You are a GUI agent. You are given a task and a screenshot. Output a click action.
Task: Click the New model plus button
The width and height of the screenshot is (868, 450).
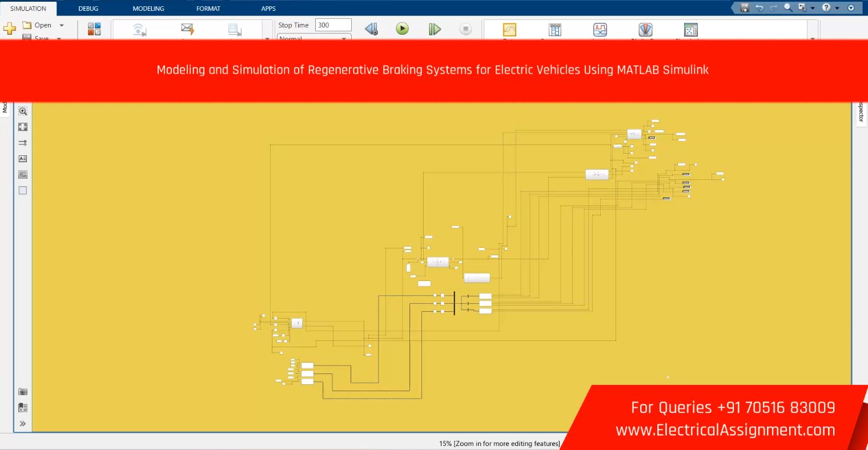pyautogui.click(x=10, y=29)
